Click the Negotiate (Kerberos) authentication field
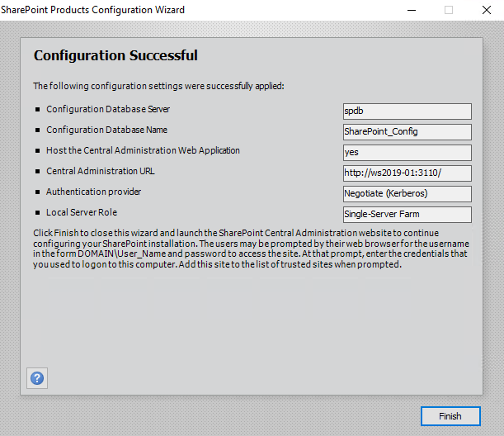The image size is (504, 436). pyautogui.click(x=407, y=194)
